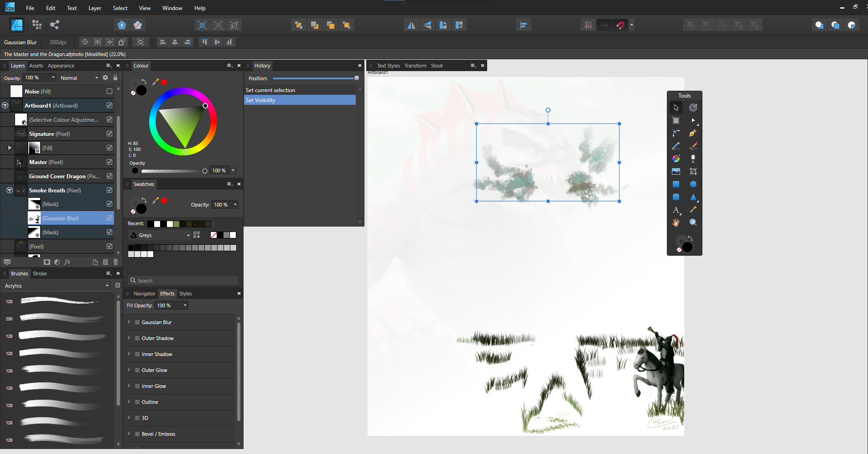Click Flip Horizontal toolbar icon
Screen dimensions: 868x454
[x=411, y=25]
